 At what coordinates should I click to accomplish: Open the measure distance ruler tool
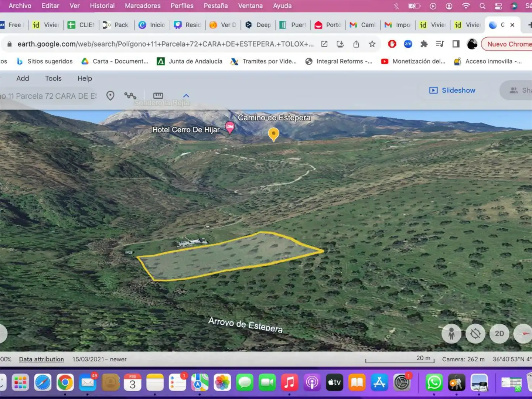[x=158, y=96]
